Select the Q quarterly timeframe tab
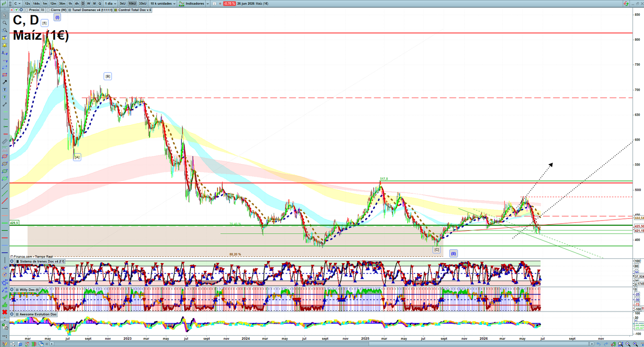 100,3
